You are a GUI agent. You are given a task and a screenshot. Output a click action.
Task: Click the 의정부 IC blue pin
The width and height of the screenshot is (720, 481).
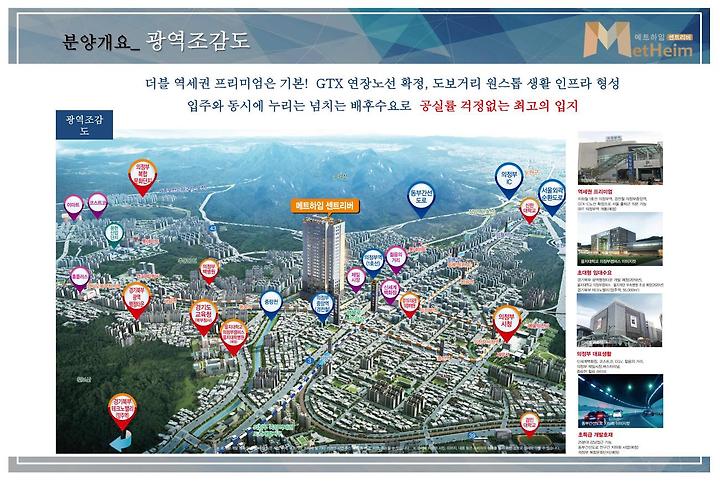pyautogui.click(x=509, y=181)
